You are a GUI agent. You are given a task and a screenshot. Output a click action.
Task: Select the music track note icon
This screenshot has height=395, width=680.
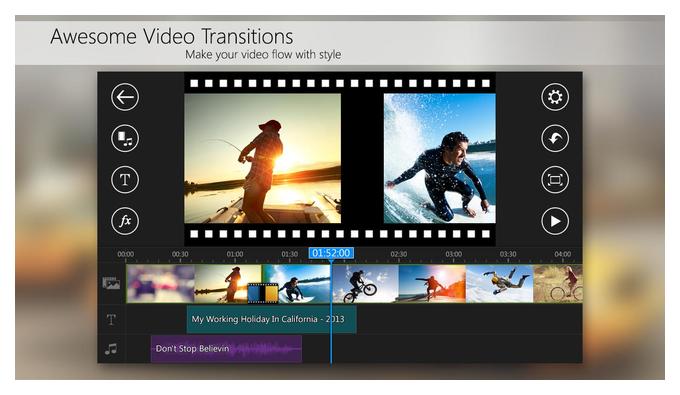tap(111, 349)
